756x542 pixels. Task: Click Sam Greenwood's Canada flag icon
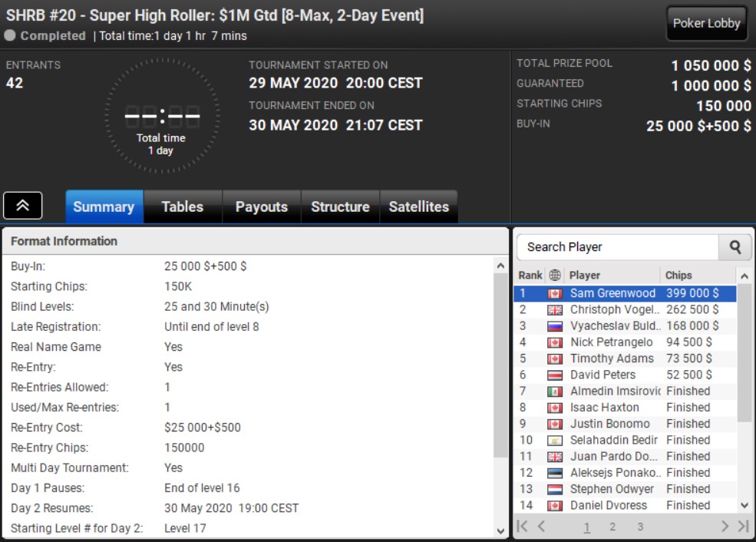(x=555, y=294)
